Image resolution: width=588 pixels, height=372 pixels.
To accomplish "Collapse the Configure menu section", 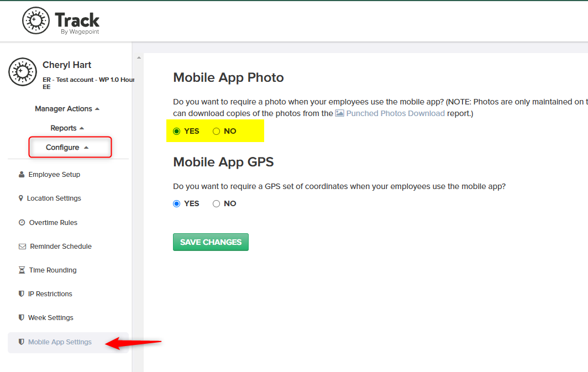I will [67, 148].
